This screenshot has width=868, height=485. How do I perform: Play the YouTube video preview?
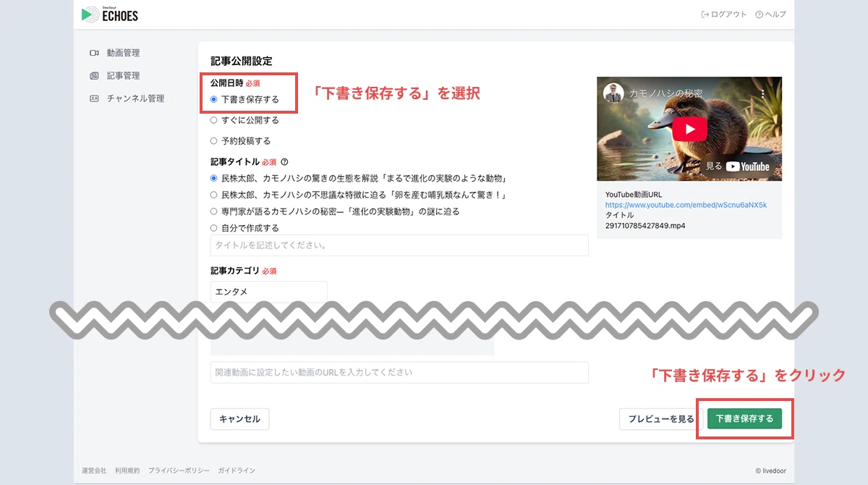[x=689, y=129]
